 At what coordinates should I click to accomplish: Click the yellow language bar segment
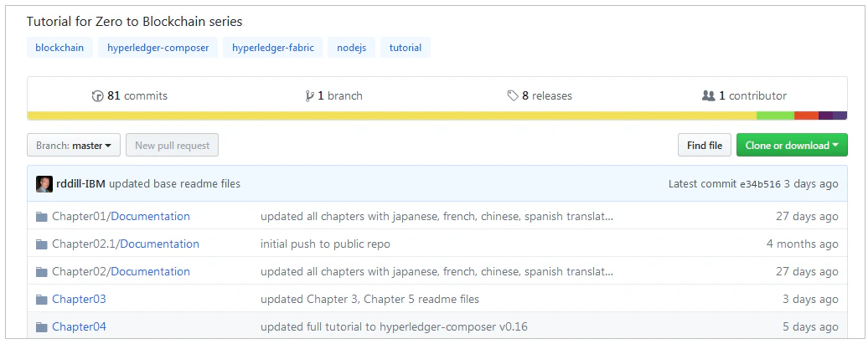pos(392,116)
